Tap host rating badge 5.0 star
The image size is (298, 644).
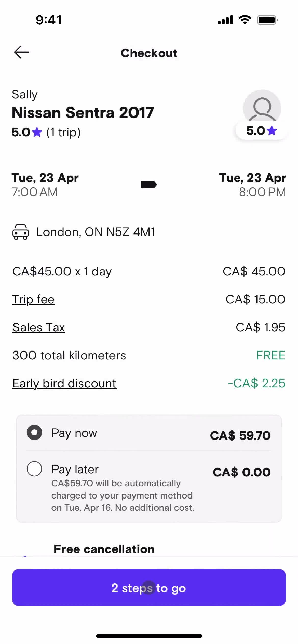click(261, 131)
